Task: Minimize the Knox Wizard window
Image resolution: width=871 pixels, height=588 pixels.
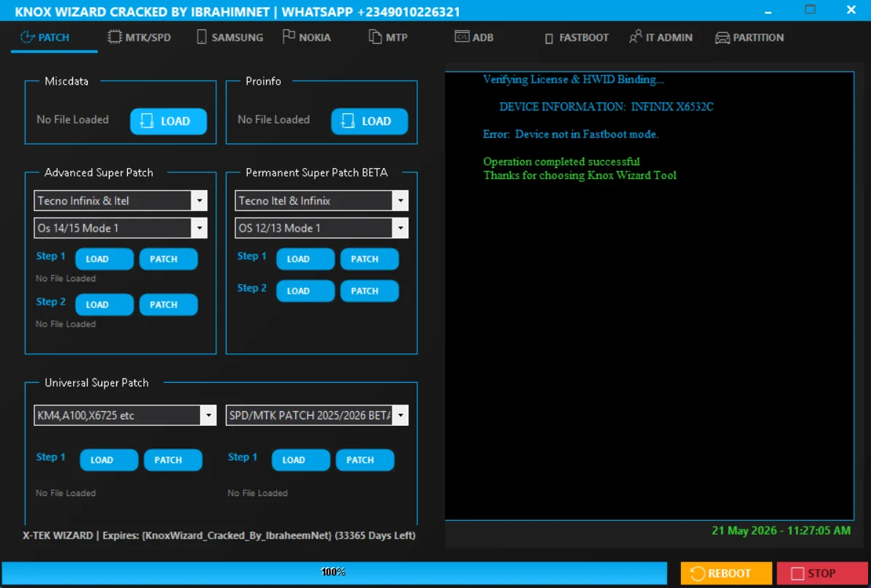Action: coord(768,10)
